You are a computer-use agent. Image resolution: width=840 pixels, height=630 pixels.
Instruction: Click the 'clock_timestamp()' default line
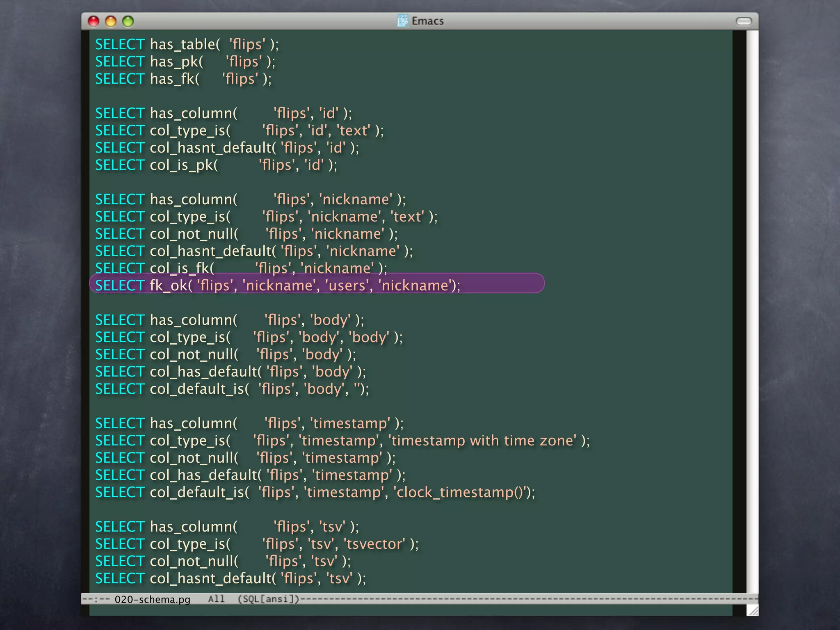click(x=315, y=492)
